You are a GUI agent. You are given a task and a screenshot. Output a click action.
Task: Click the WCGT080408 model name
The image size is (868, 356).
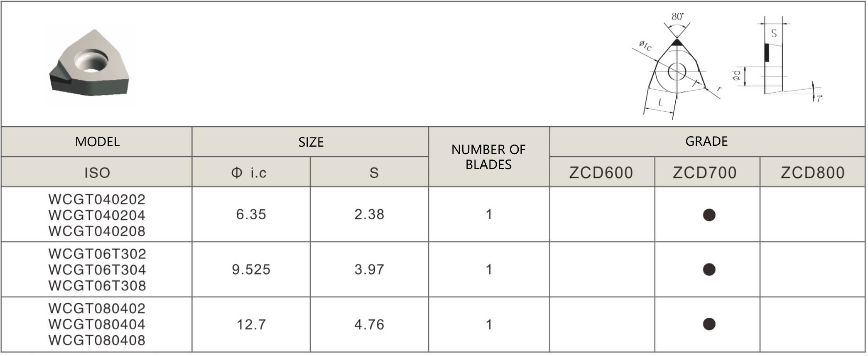(97, 340)
